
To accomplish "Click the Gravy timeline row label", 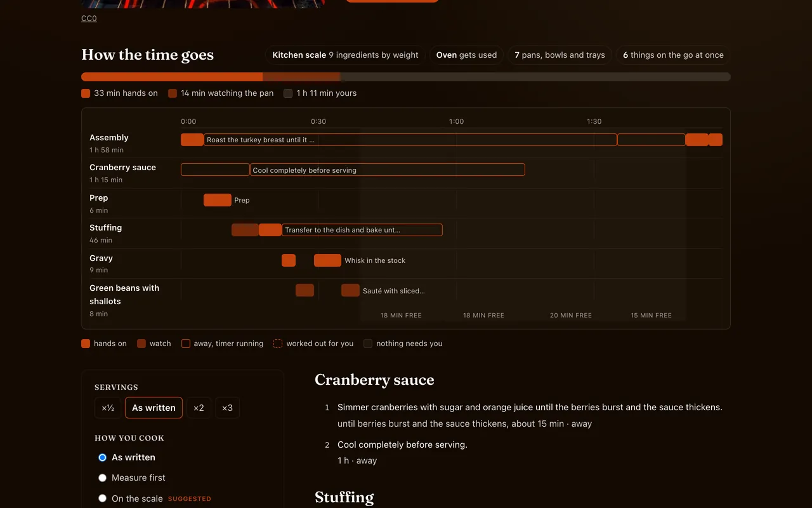I will [x=101, y=258].
